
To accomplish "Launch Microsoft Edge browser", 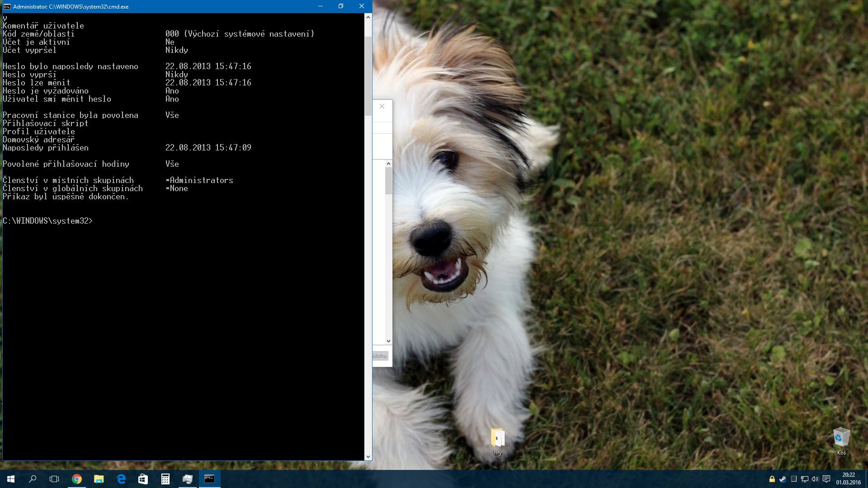I will [x=121, y=479].
